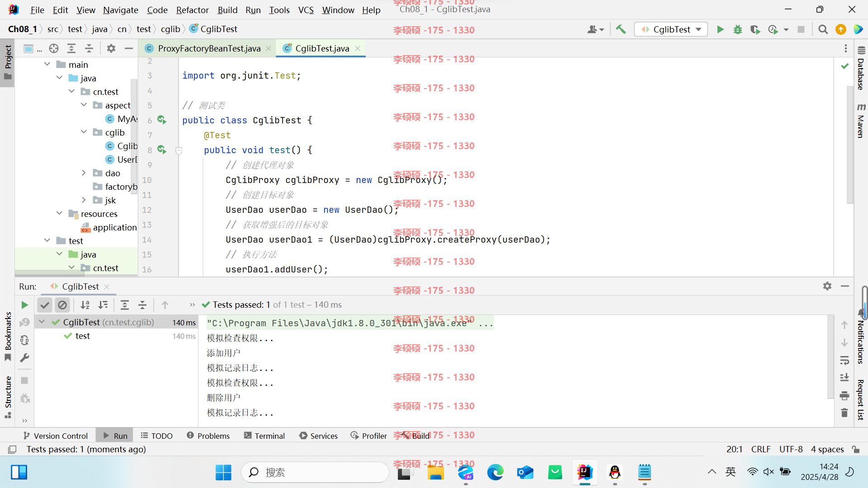This screenshot has width=868, height=488.
Task: Toggle Show Ignored tests filter
Action: pyautogui.click(x=62, y=305)
